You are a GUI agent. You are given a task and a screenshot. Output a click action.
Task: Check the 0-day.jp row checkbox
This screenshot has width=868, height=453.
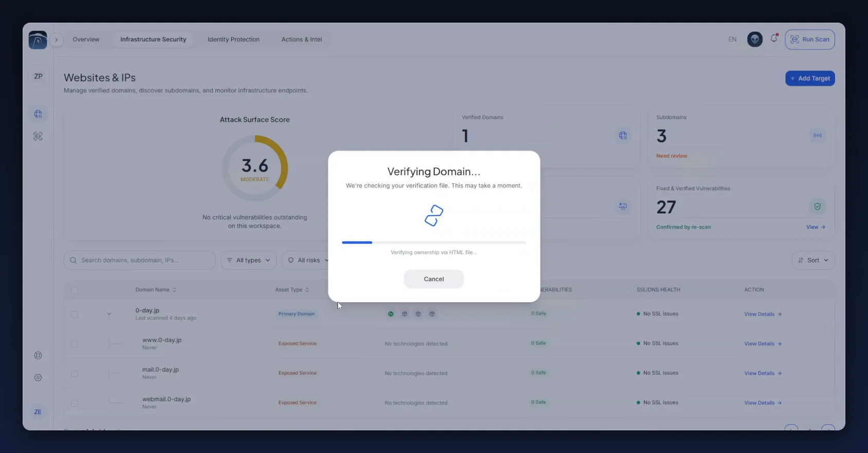tap(75, 315)
